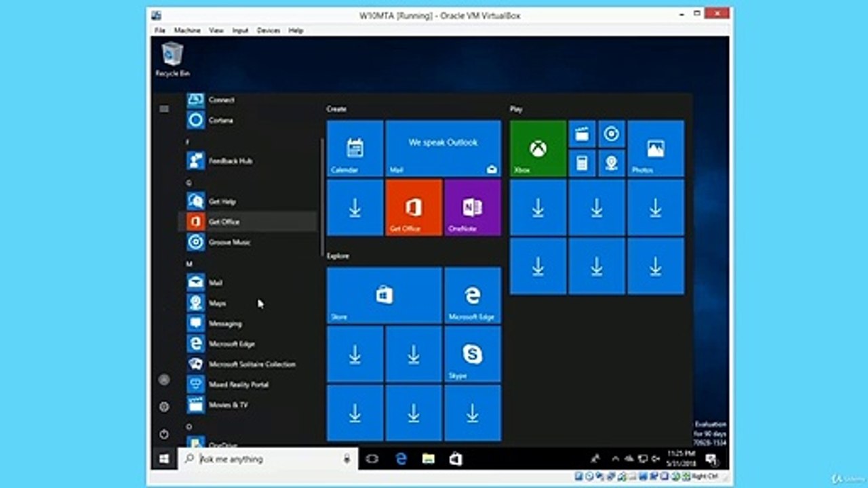Viewport: 868px width, 488px height.
Task: Open Task View on the taskbar
Action: pyautogui.click(x=372, y=459)
